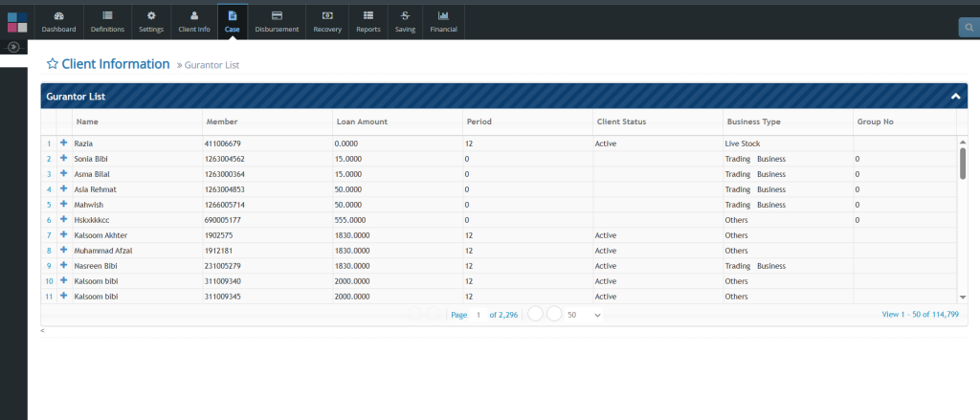Open the Recovery money icon
Image resolution: width=980 pixels, height=420 pixels.
(x=327, y=16)
